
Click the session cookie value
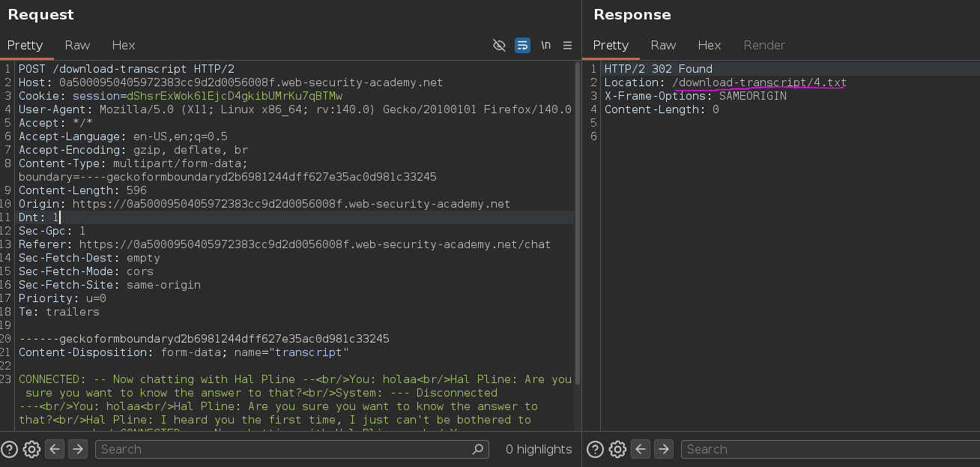tap(234, 96)
